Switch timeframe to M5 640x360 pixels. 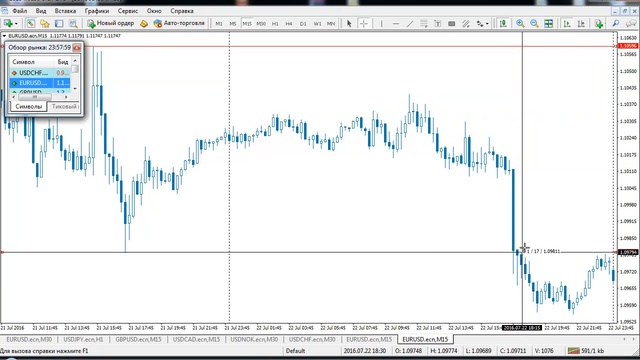tap(233, 24)
